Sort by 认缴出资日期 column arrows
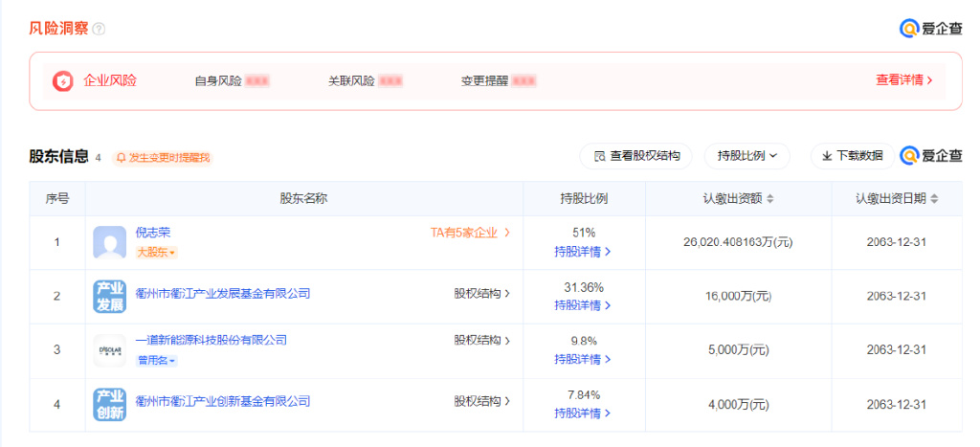Viewport: 980px width, 447px height. 934,199
